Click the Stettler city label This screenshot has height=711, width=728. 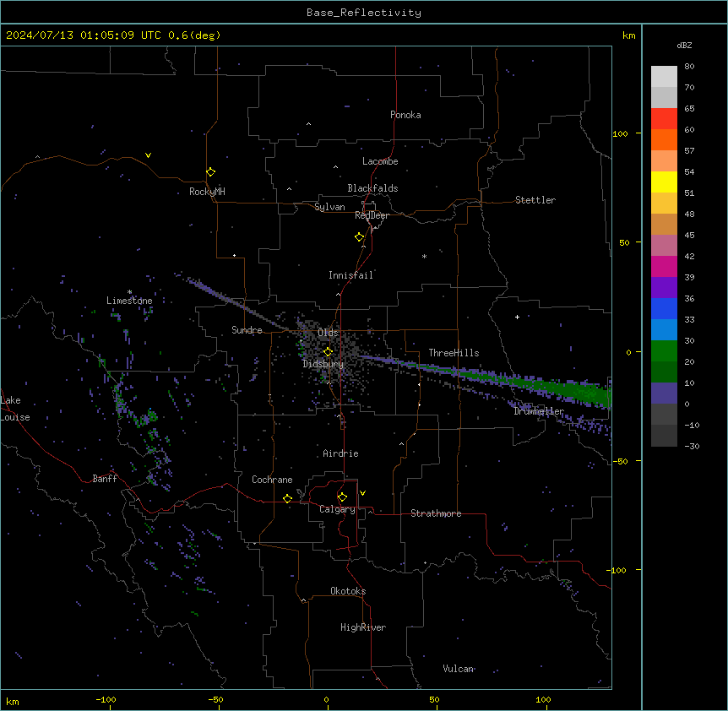535,200
